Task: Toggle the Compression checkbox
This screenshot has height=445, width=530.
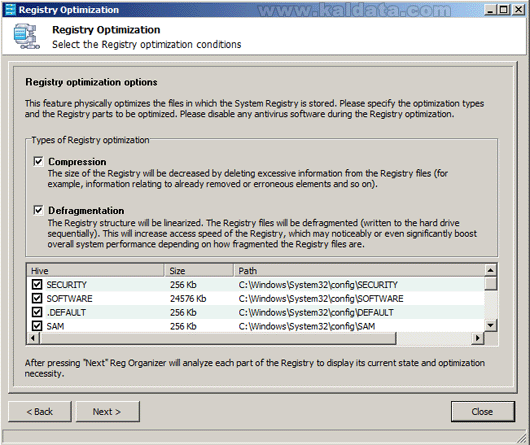Action: click(x=38, y=161)
